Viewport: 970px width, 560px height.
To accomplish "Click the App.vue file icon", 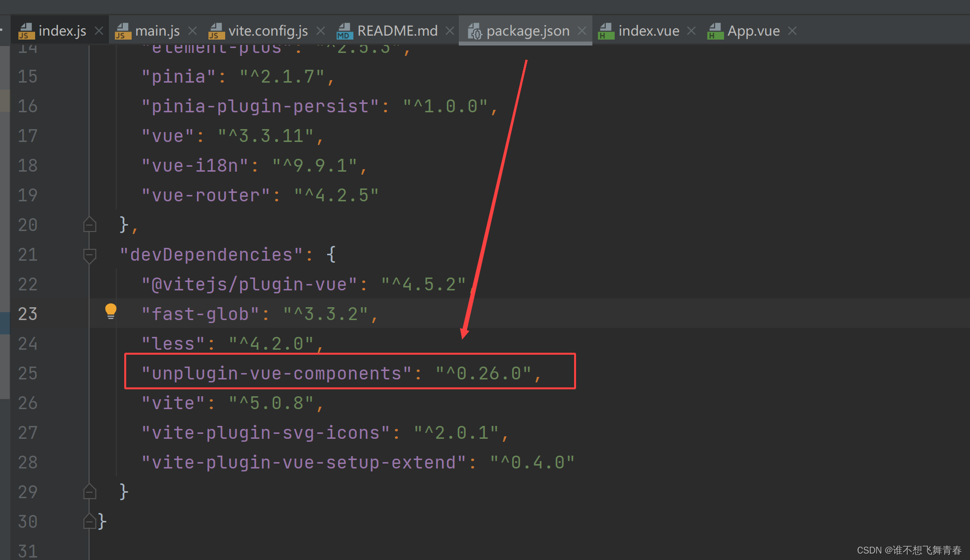I will [715, 31].
